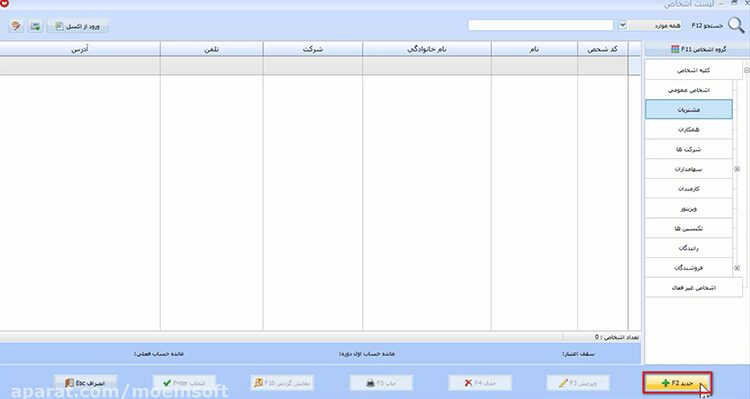The width and height of the screenshot is (750, 399).
Task: Expand the فروشندگان group node
Action: pyautogui.click(x=737, y=268)
